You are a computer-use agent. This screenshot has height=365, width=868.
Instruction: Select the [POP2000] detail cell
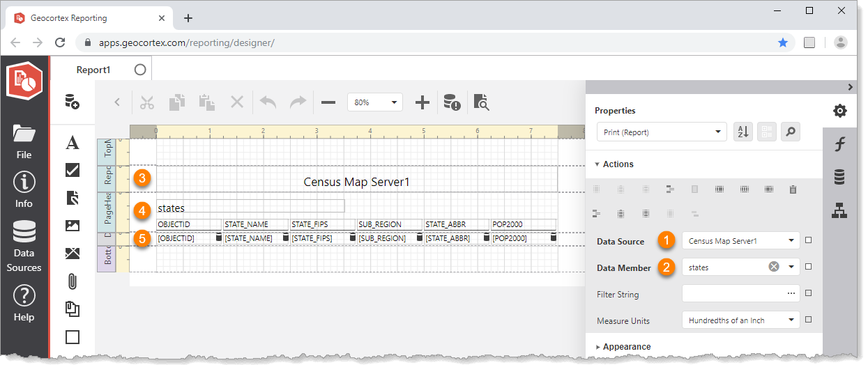pyautogui.click(x=524, y=238)
